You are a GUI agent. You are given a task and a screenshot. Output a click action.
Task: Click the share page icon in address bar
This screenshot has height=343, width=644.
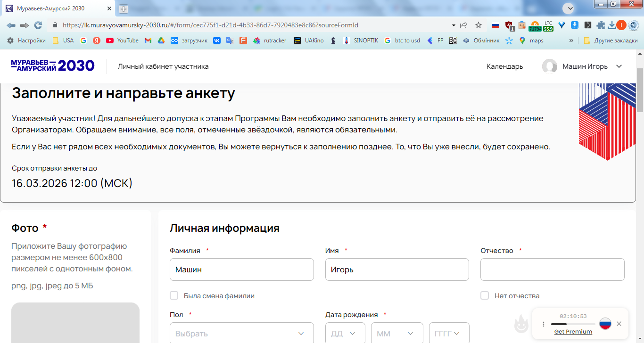pos(464,25)
